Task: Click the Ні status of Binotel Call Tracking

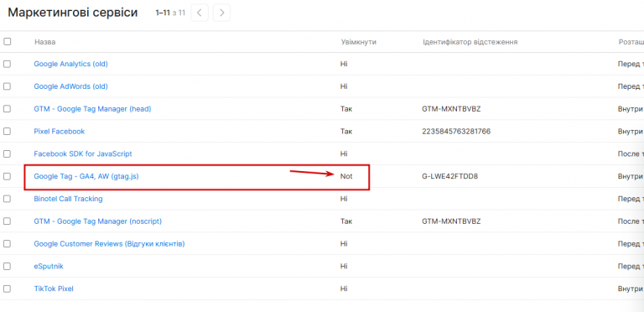Action: [344, 199]
